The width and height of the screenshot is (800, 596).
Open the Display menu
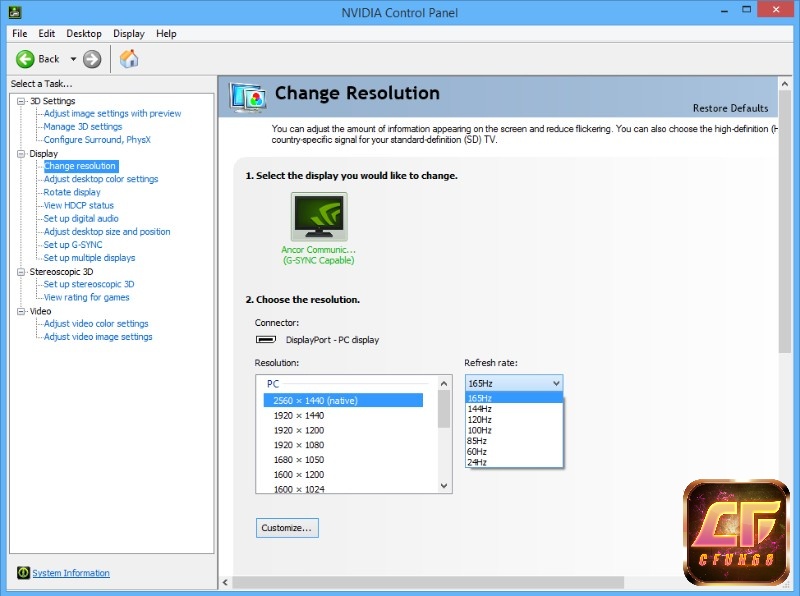coord(129,34)
